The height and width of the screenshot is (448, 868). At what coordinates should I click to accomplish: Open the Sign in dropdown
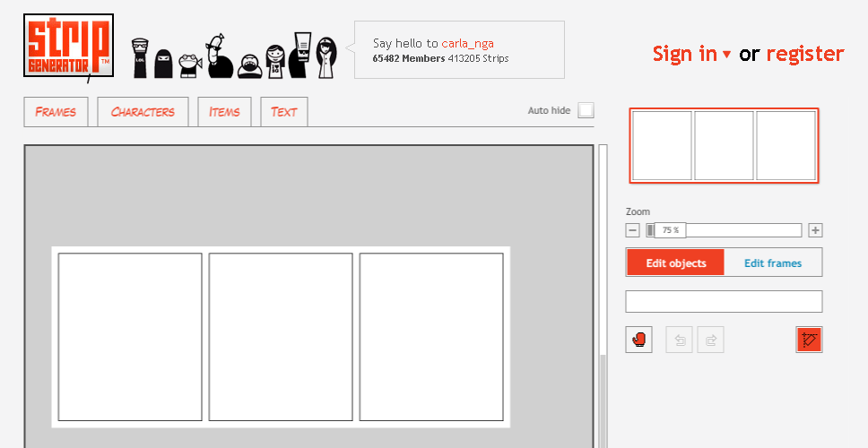click(691, 54)
